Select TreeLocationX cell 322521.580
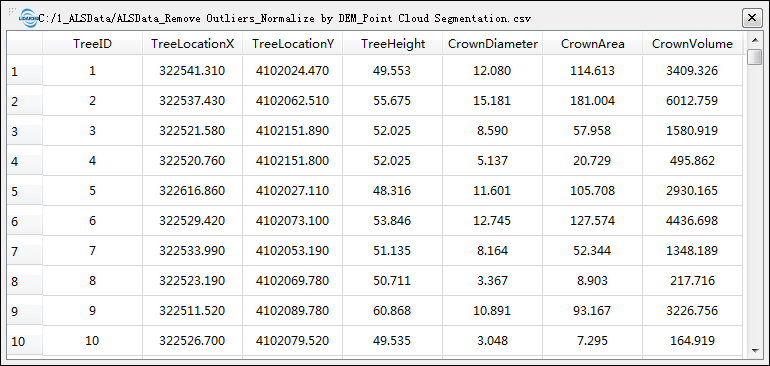The width and height of the screenshot is (770, 366). click(x=192, y=131)
